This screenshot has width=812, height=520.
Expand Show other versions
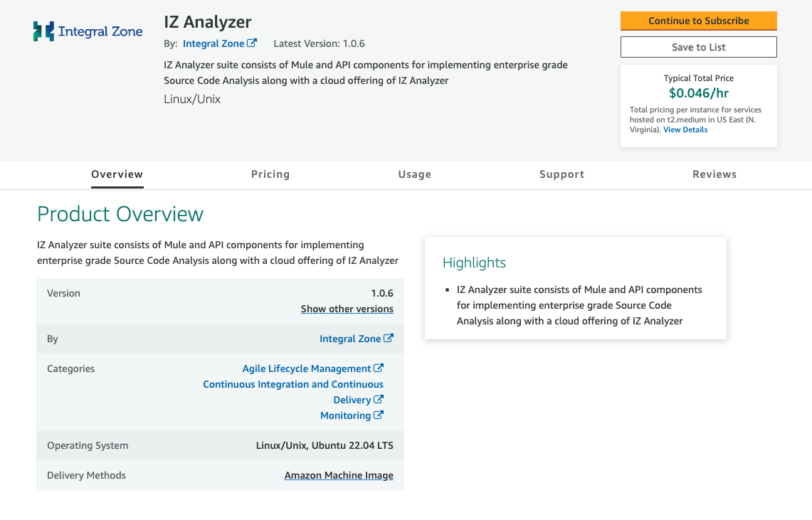[x=347, y=309]
